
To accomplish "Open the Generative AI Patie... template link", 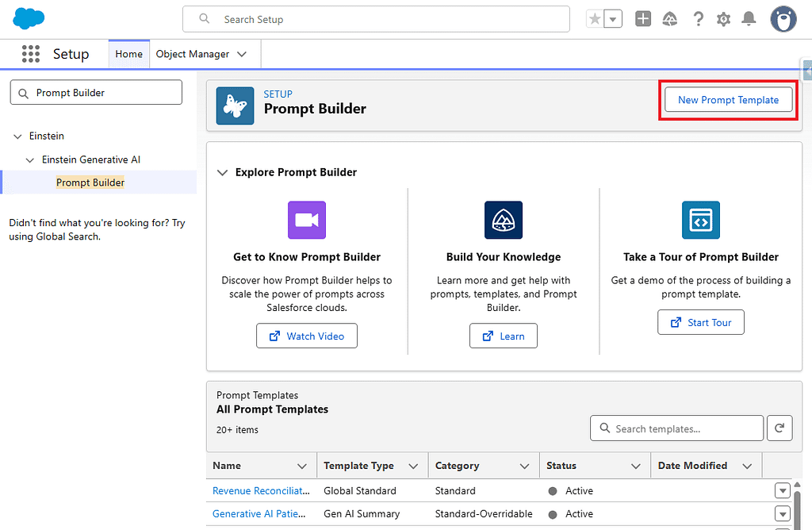I will point(259,514).
